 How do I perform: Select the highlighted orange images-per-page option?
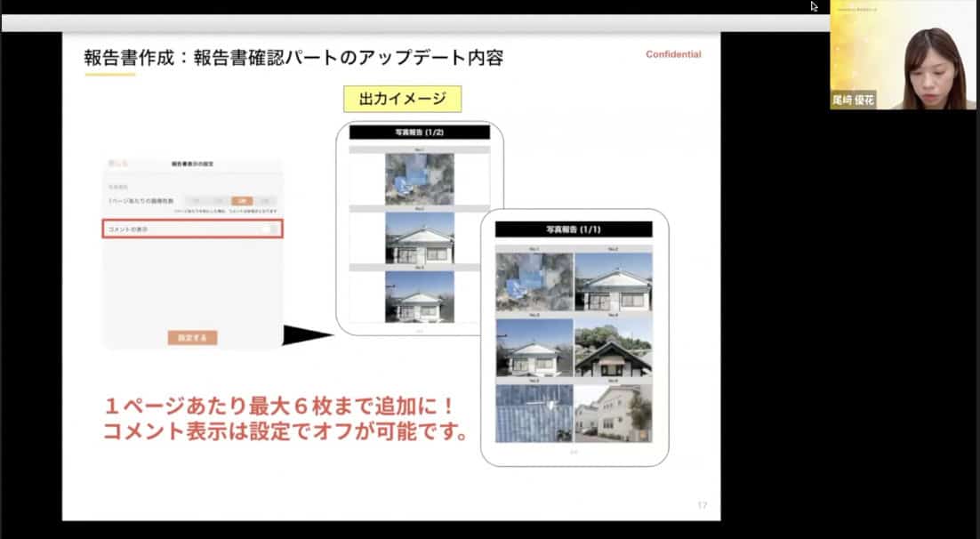coord(242,201)
